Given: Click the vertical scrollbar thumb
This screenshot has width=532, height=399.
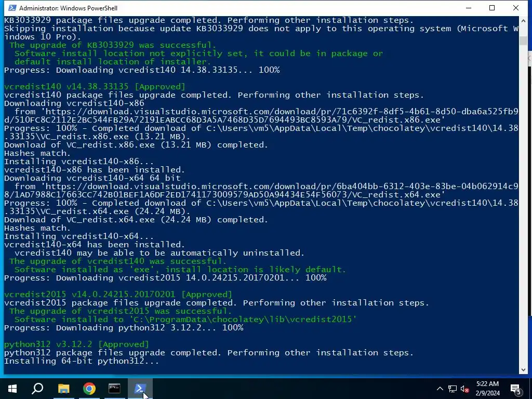Looking at the screenshot, I should [523, 40].
